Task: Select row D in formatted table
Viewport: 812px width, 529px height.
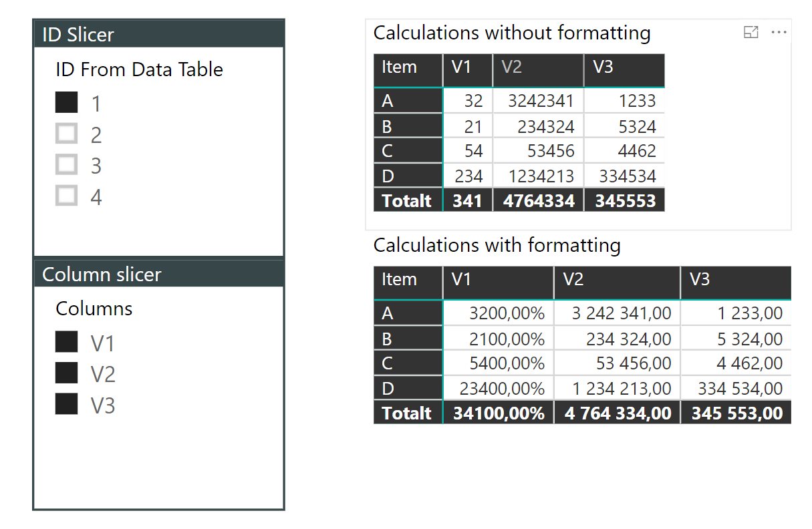Action: (x=408, y=389)
